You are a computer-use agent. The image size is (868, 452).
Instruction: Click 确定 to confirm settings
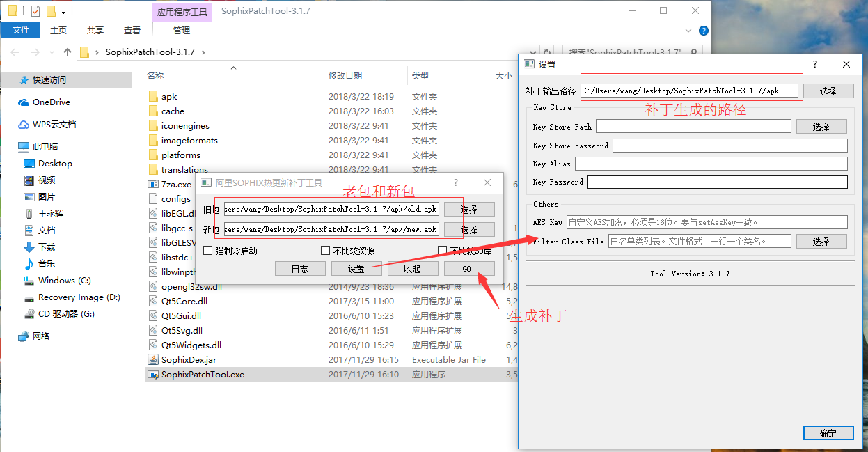[x=828, y=432]
